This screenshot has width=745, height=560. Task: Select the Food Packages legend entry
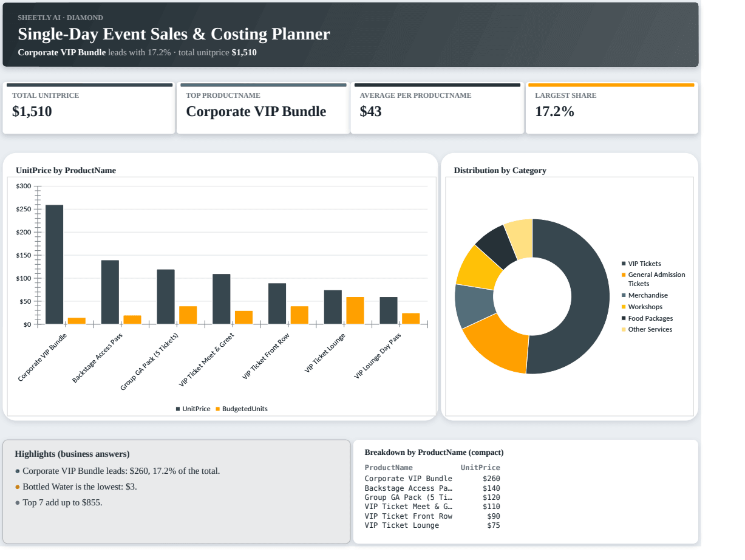click(647, 318)
